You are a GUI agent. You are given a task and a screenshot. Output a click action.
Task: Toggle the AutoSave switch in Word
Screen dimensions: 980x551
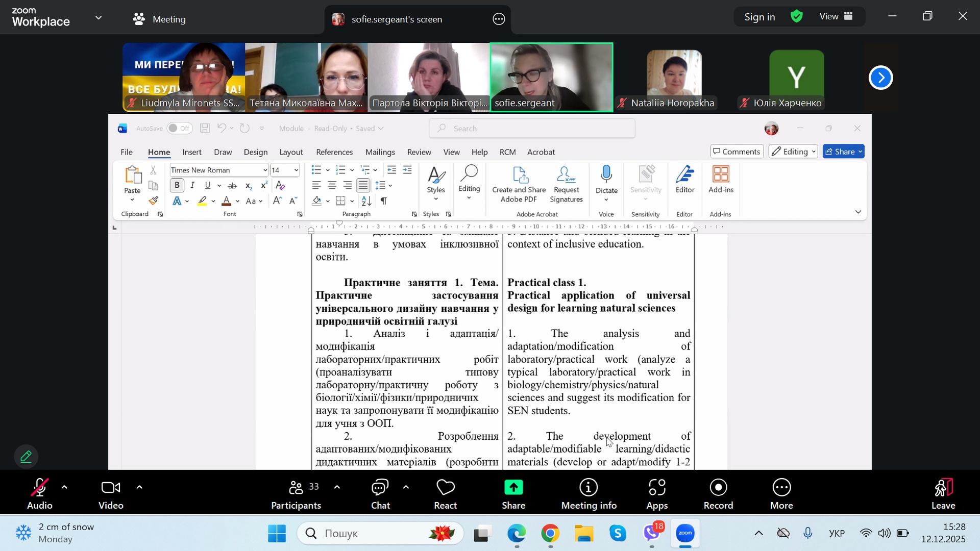point(179,129)
